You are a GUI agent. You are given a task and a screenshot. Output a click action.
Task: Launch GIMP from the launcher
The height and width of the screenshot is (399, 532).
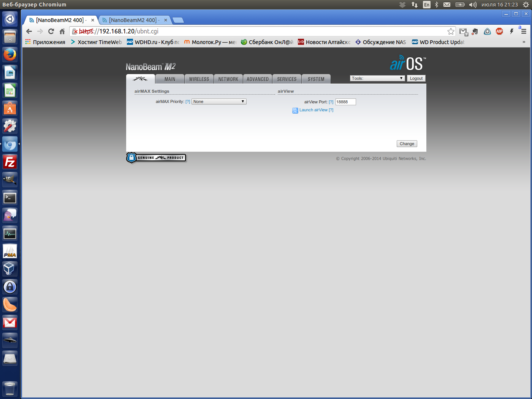(x=10, y=180)
